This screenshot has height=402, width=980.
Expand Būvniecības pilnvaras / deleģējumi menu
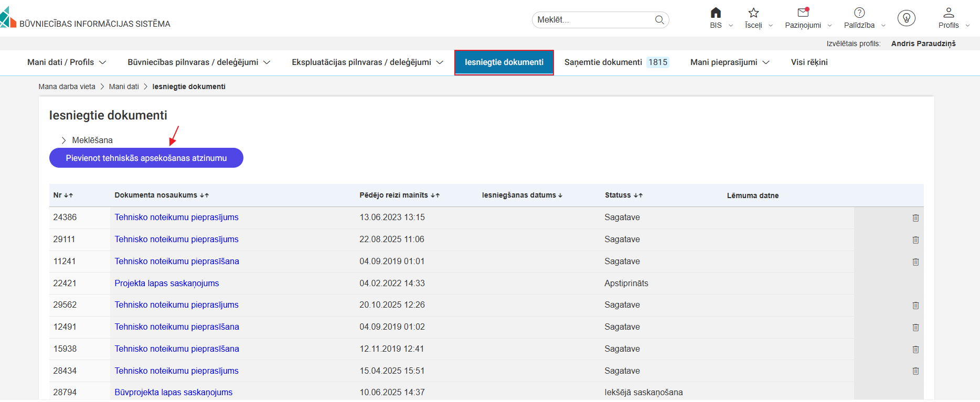click(x=198, y=62)
